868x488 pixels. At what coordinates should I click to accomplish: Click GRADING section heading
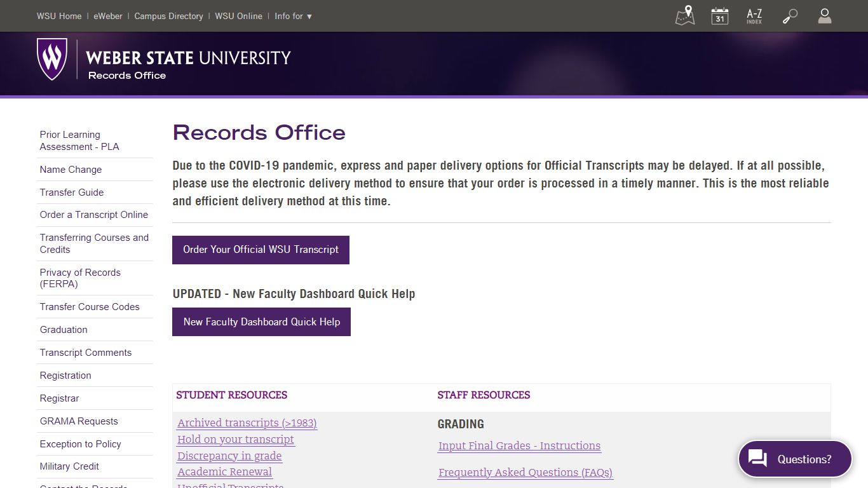tap(461, 424)
